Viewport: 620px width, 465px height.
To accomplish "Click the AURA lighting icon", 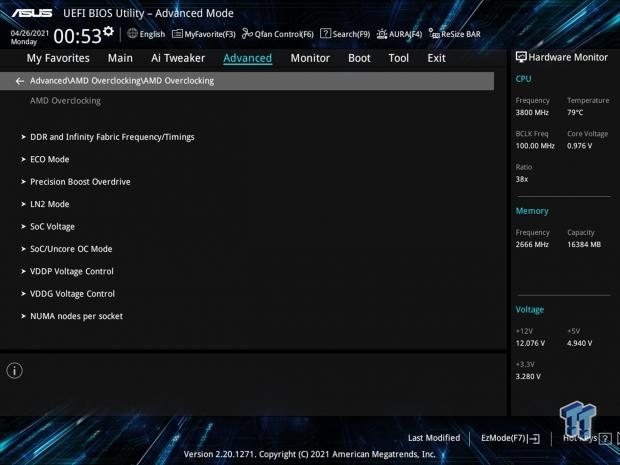I will tap(382, 34).
